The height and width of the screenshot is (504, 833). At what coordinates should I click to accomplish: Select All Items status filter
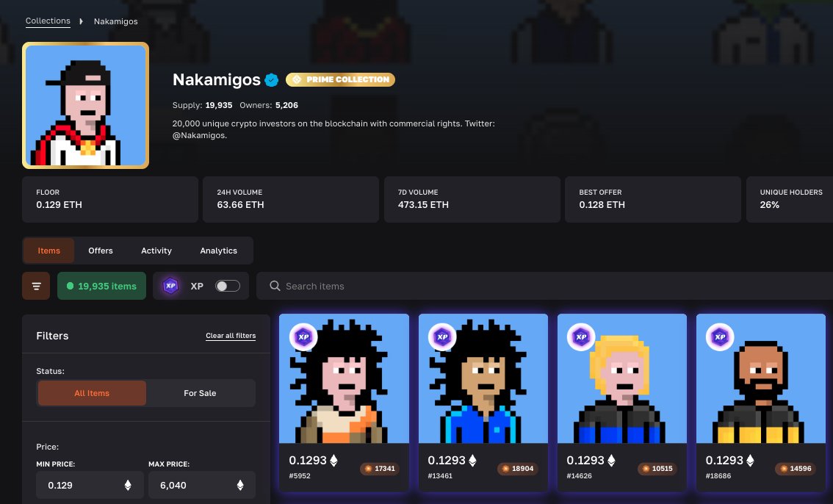click(x=92, y=393)
